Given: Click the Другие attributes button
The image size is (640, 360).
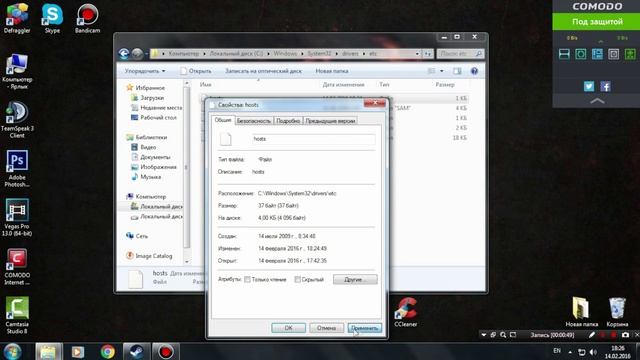Looking at the screenshot, I should (355, 280).
